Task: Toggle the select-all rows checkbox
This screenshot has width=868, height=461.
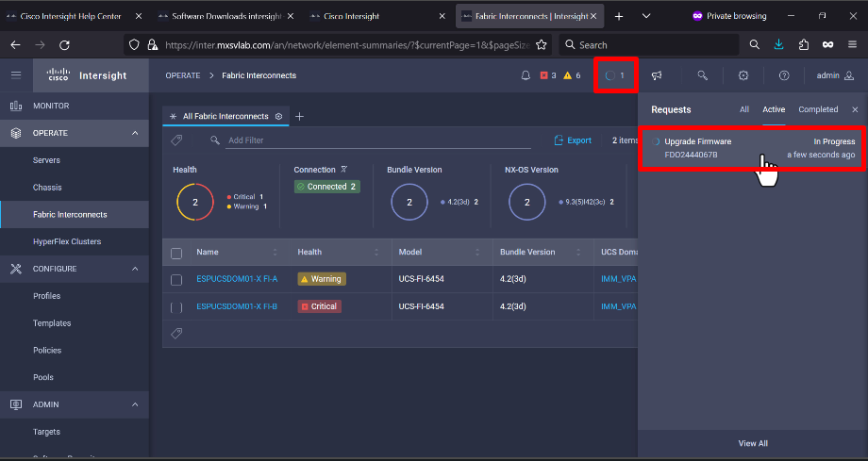Action: click(176, 254)
